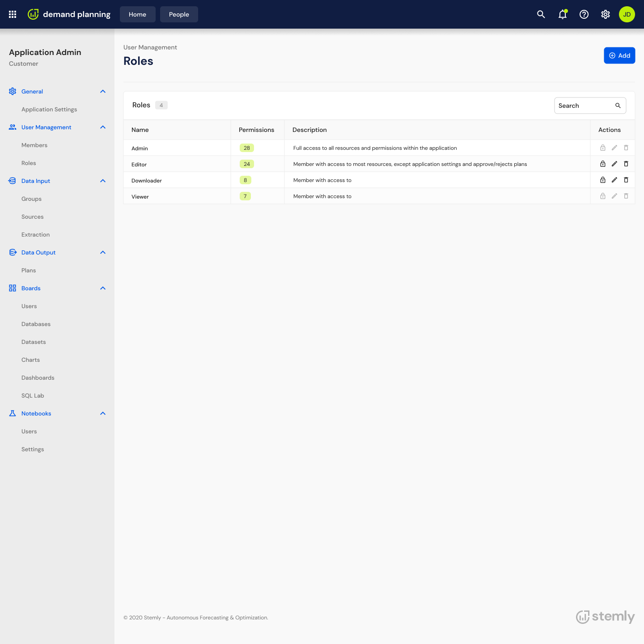Click the Add role button
The width and height of the screenshot is (644, 644).
(619, 55)
